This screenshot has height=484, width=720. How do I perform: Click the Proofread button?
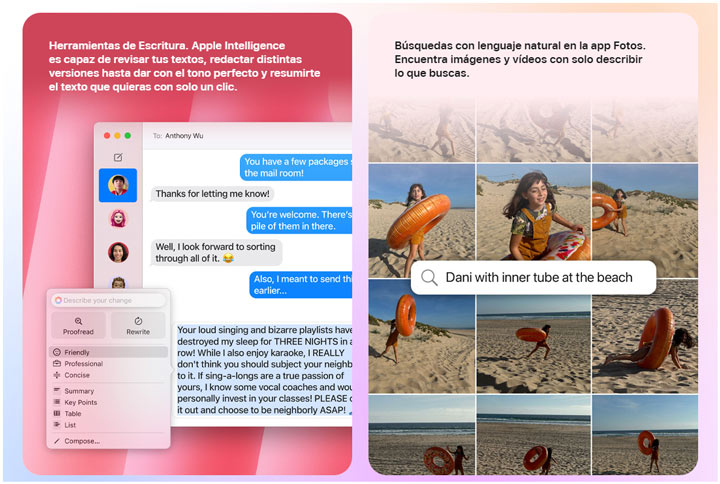[x=79, y=326]
